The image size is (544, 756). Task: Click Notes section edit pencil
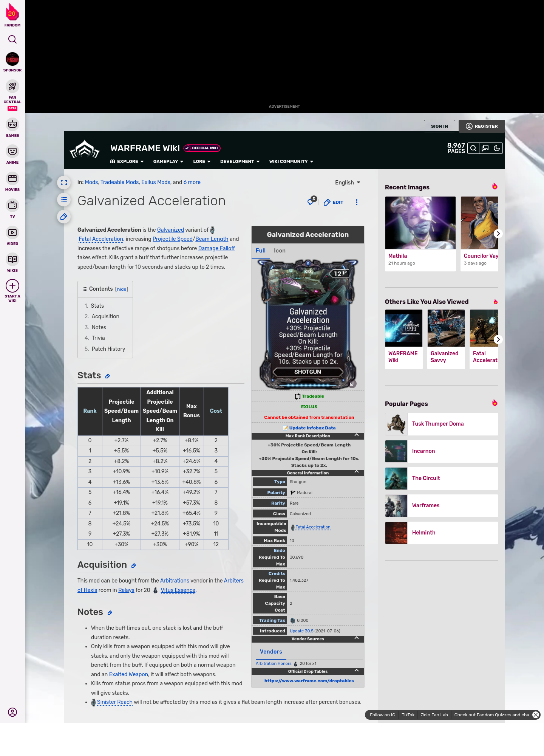tap(110, 613)
